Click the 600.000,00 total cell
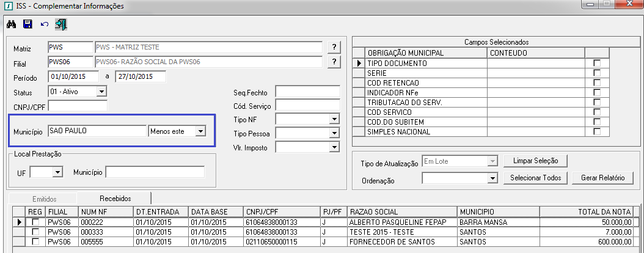 click(x=586, y=242)
